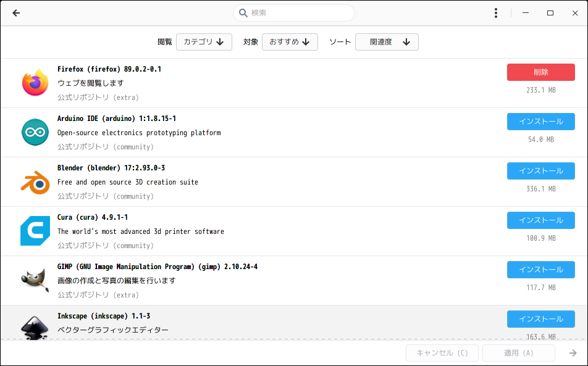Click the 閲覧 label
Viewport: 588px width, 366px height.
(165, 42)
